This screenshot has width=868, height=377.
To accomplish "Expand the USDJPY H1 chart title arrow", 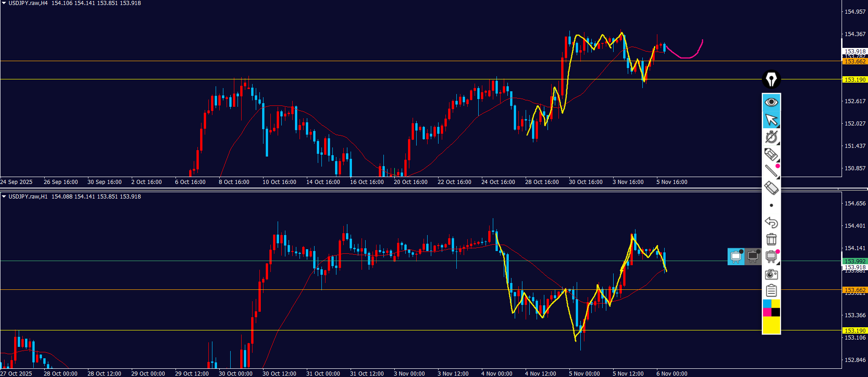I will click(x=4, y=197).
